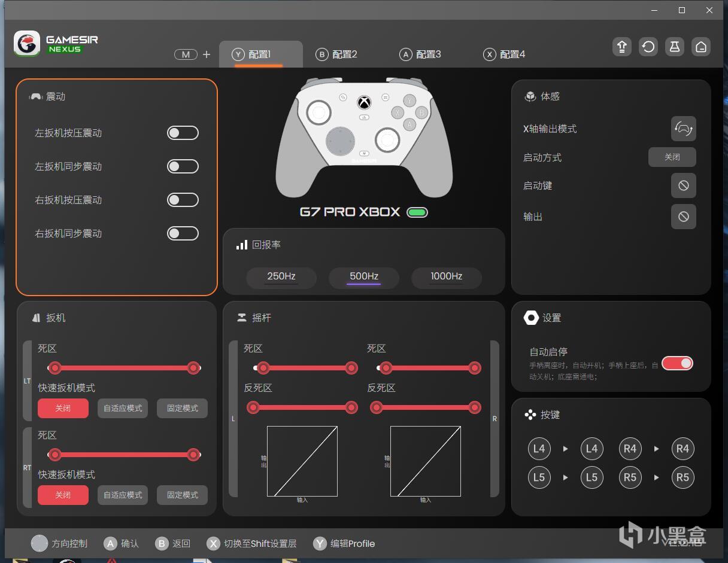Select RT 固定模式 button
The height and width of the screenshot is (563, 728).
point(183,495)
